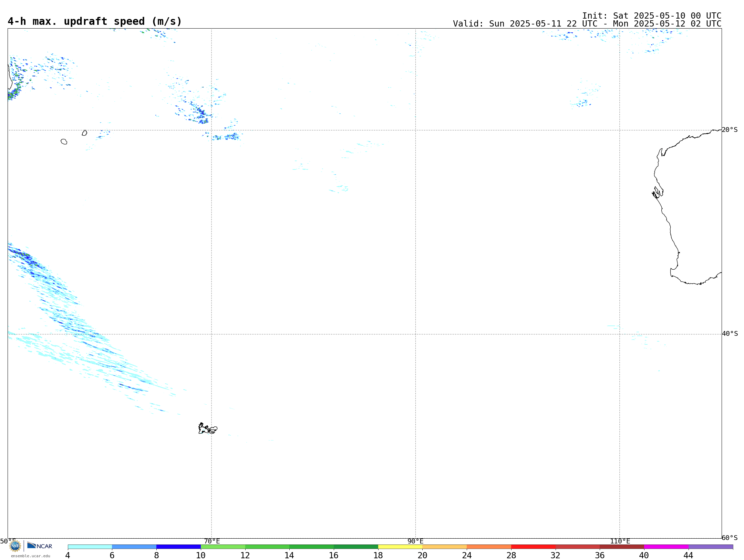744x560 pixels.
Task: Click the orange 24–28 color swatch
Action: [x=489, y=547]
